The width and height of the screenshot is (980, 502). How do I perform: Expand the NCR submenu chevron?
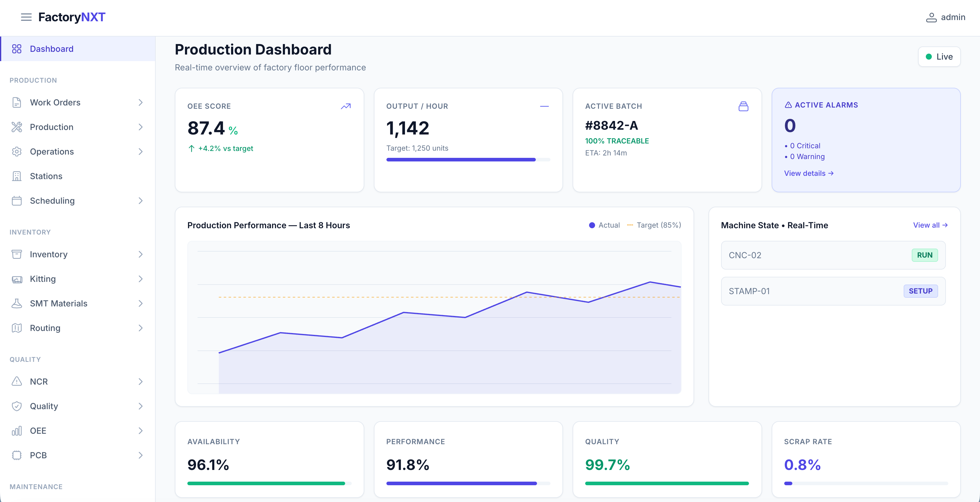(x=140, y=381)
